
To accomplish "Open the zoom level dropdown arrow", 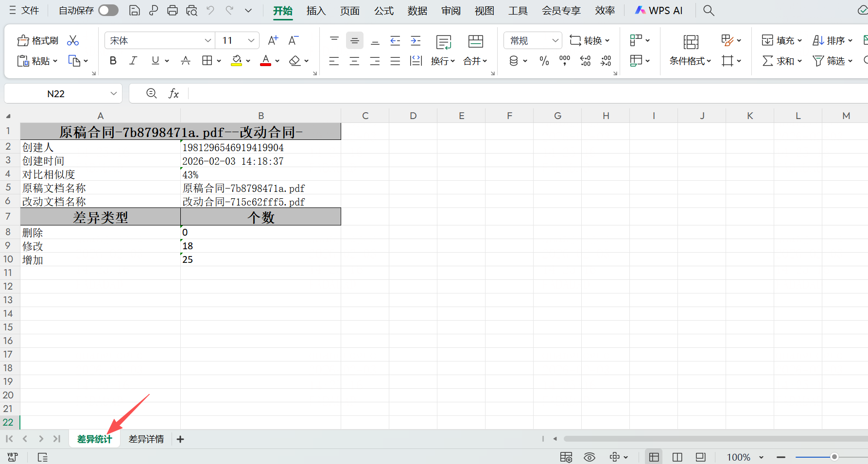I will click(762, 457).
